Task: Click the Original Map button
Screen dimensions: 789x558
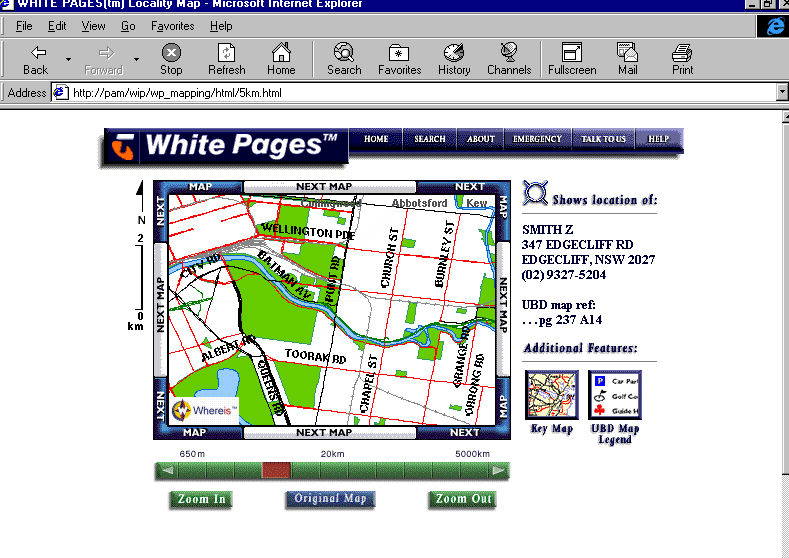Action: click(x=330, y=499)
